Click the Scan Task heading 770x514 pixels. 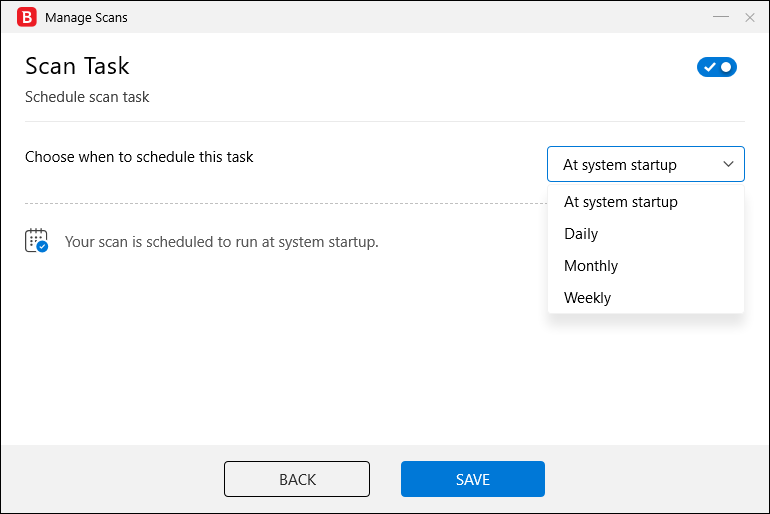point(77,66)
